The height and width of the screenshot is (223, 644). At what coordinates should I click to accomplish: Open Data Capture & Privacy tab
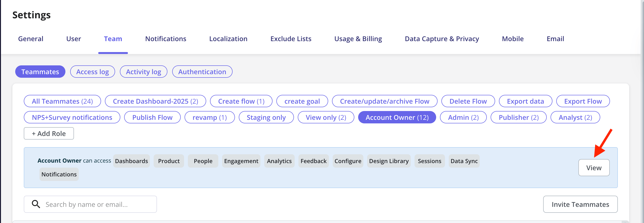[442, 39]
